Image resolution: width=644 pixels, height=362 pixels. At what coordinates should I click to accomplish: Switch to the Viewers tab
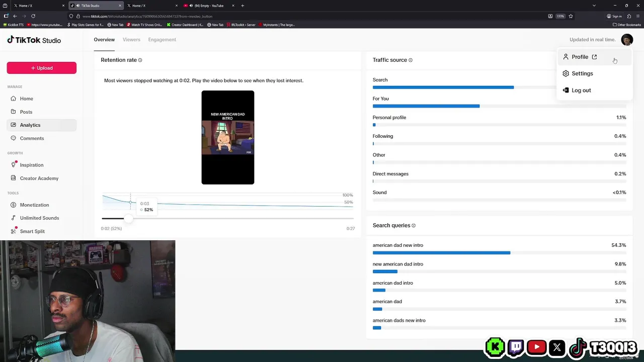click(x=131, y=40)
